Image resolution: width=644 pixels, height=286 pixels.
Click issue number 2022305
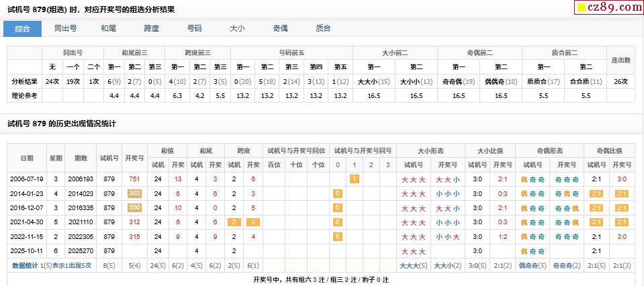81,237
